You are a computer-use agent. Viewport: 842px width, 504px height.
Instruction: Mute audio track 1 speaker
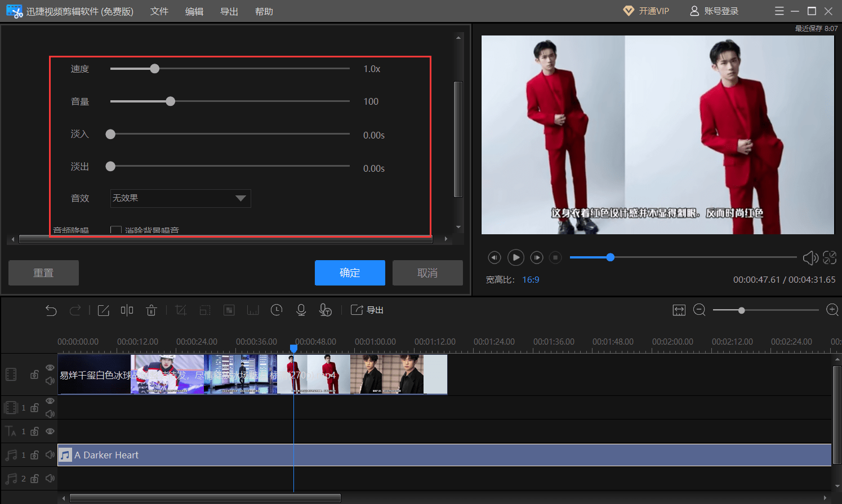[50, 454]
